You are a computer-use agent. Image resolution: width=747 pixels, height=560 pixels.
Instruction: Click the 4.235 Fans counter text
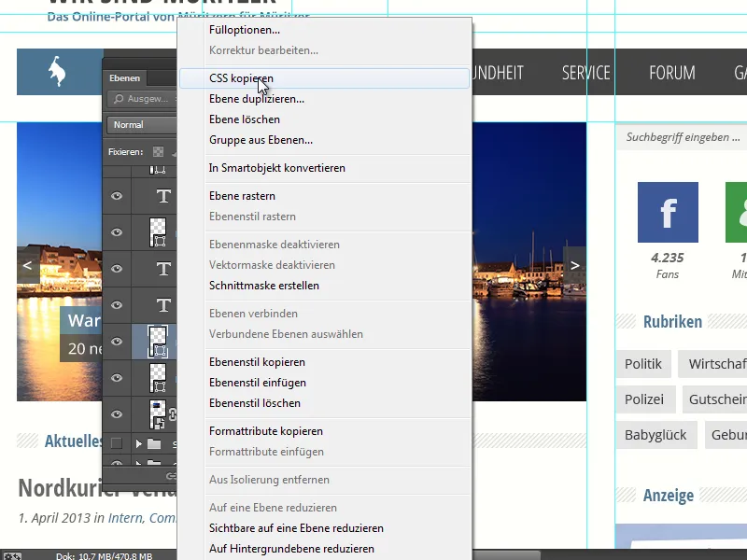pyautogui.click(x=667, y=266)
